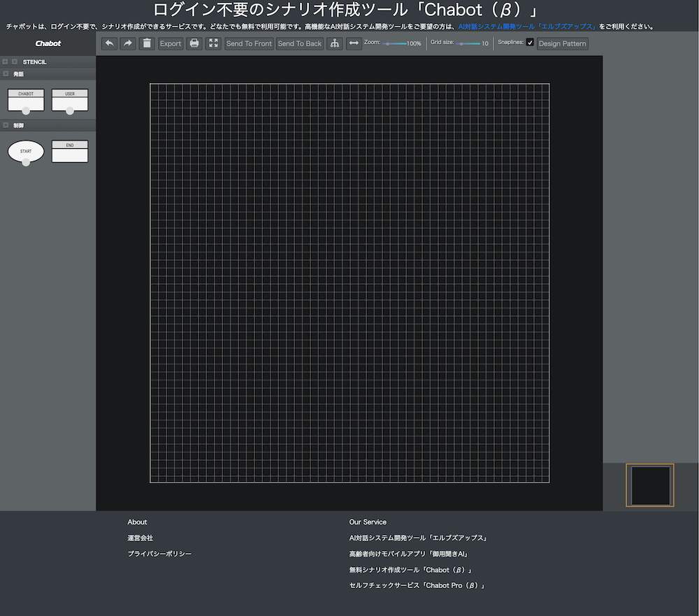
Task: Click the navigator minimap thumbnail
Action: point(650,485)
